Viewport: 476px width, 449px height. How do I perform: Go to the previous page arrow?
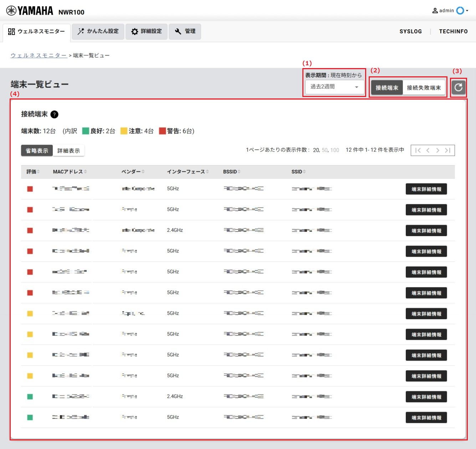click(428, 150)
